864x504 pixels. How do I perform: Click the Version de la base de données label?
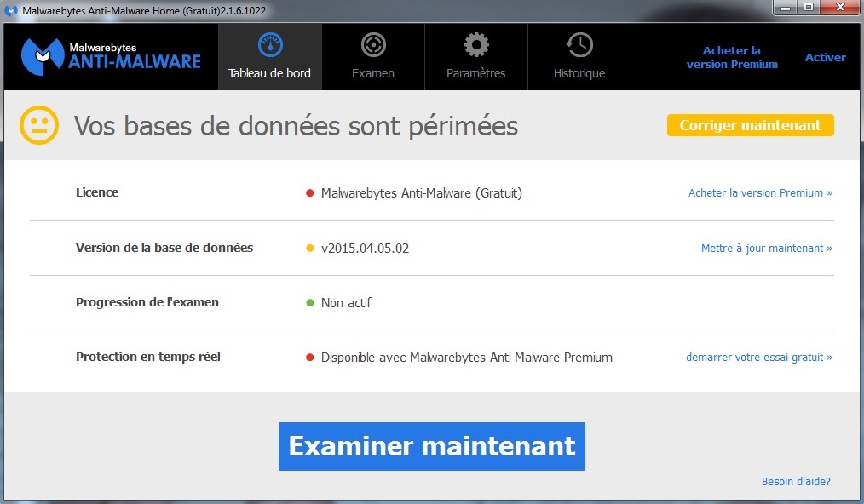coord(164,248)
